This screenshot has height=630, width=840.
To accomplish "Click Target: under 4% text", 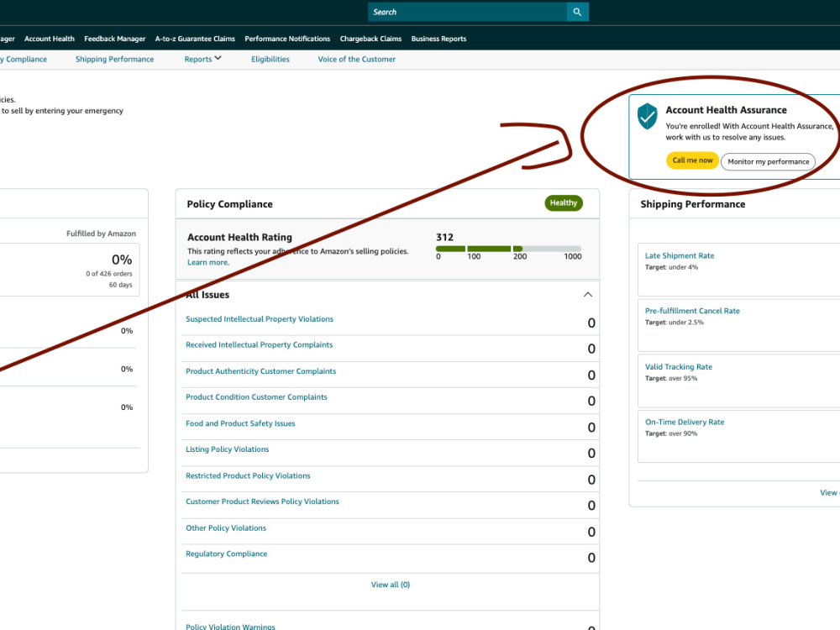I will (x=671, y=267).
